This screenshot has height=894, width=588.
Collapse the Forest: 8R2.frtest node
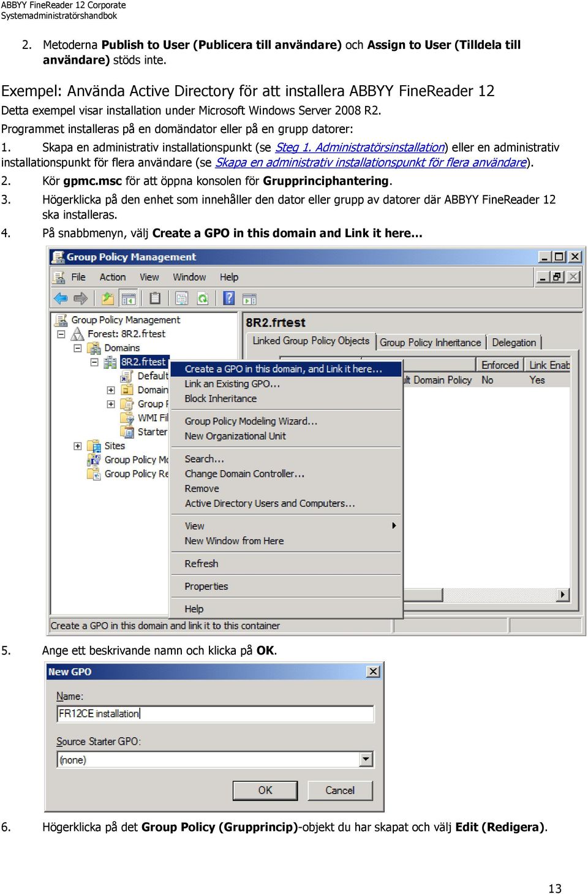tap(61, 334)
